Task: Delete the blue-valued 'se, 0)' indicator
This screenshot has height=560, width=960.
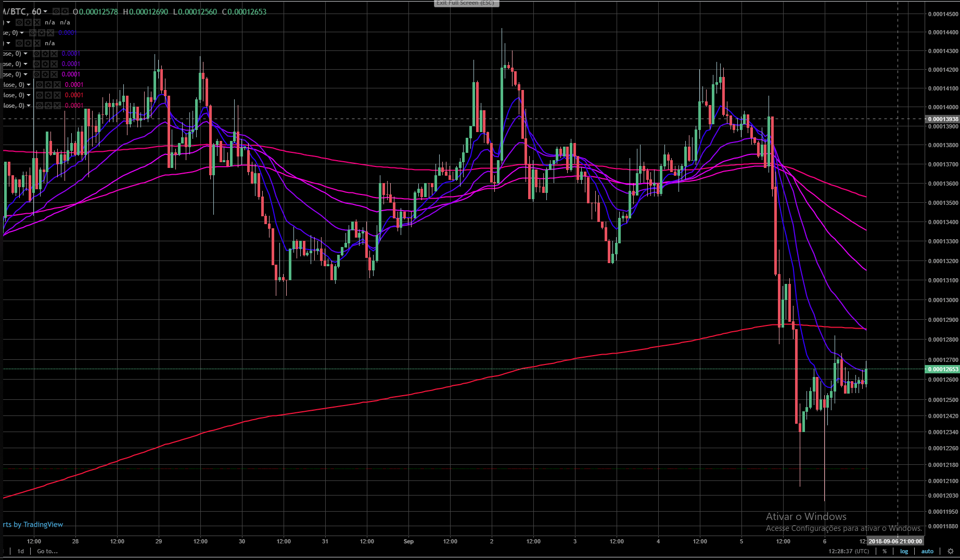Action: (x=50, y=33)
